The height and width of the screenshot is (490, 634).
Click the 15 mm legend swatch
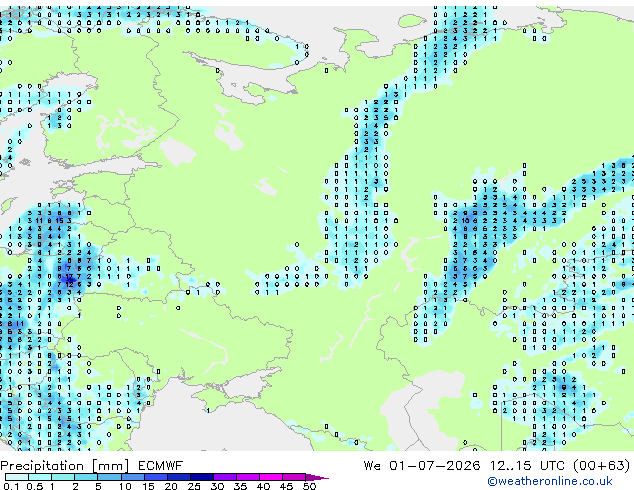coord(155,477)
